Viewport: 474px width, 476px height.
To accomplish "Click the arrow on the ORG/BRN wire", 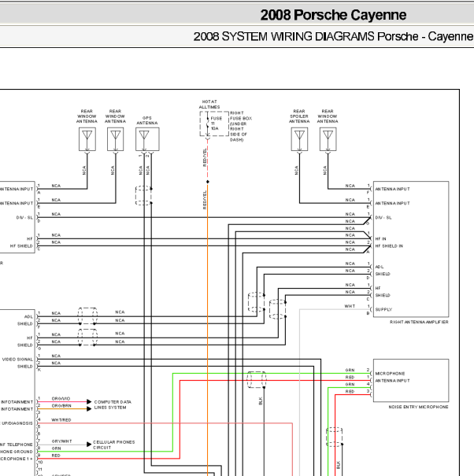I will (89, 409).
